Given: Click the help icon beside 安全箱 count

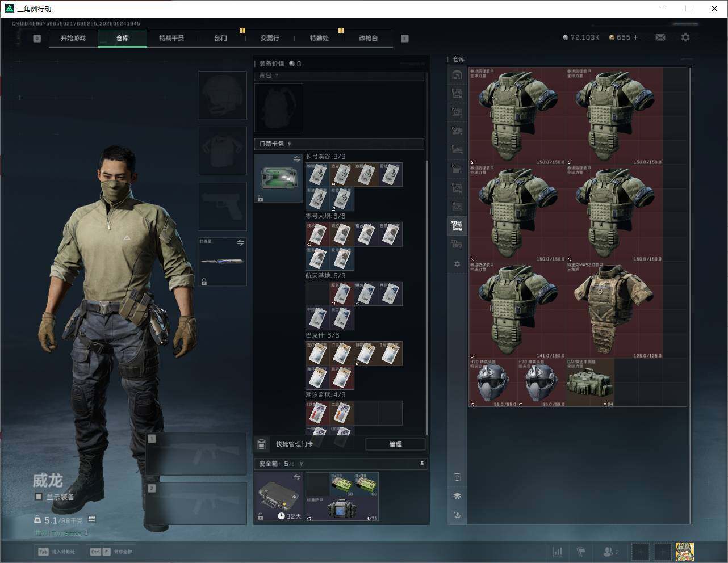Looking at the screenshot, I should click(301, 464).
